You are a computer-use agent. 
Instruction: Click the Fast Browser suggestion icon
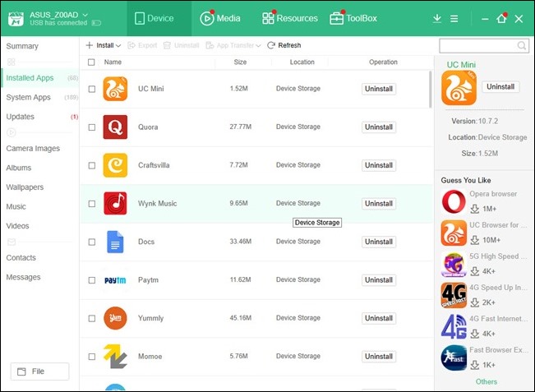point(454,357)
